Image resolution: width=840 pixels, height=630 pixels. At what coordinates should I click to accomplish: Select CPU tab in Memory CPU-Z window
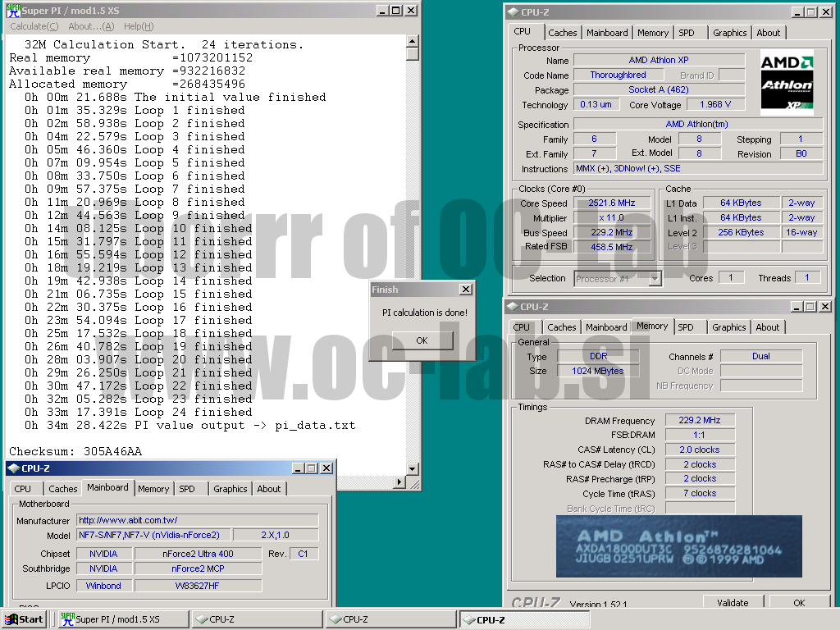click(521, 327)
